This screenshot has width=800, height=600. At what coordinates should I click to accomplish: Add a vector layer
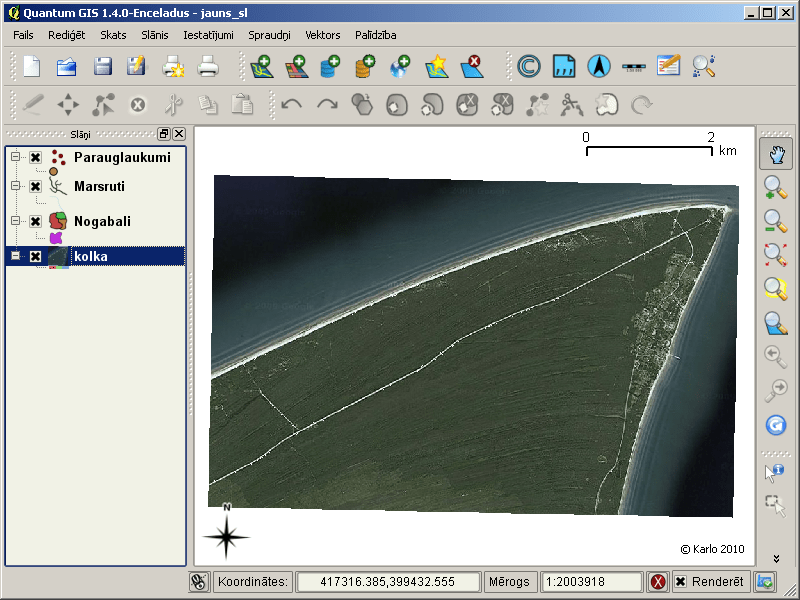click(x=262, y=67)
